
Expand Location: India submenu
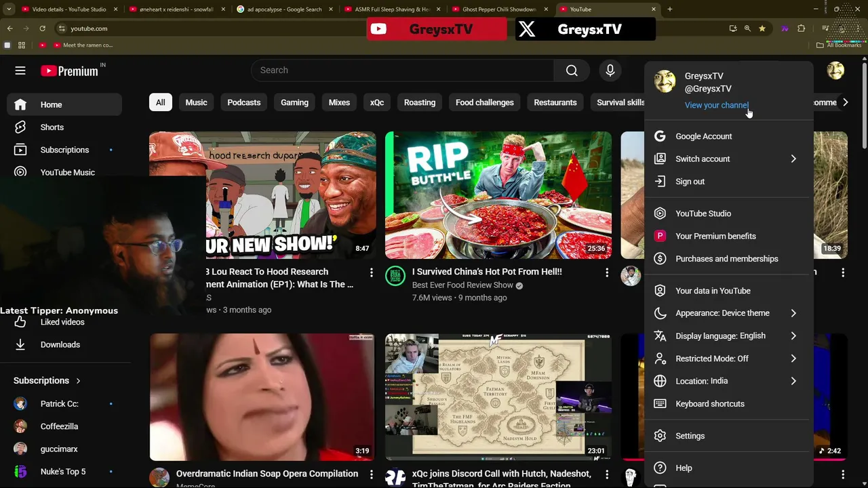728,381
